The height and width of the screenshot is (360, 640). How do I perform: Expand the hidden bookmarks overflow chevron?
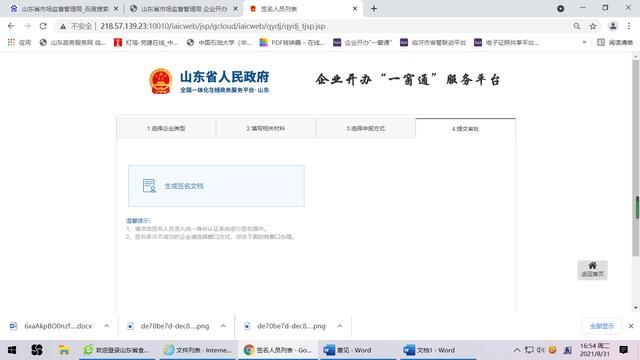click(x=584, y=42)
